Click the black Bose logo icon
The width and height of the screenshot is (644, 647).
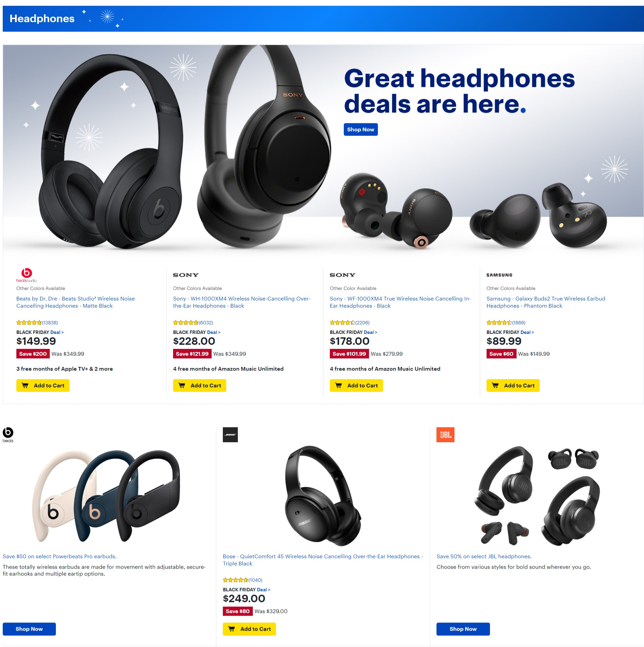tap(230, 435)
